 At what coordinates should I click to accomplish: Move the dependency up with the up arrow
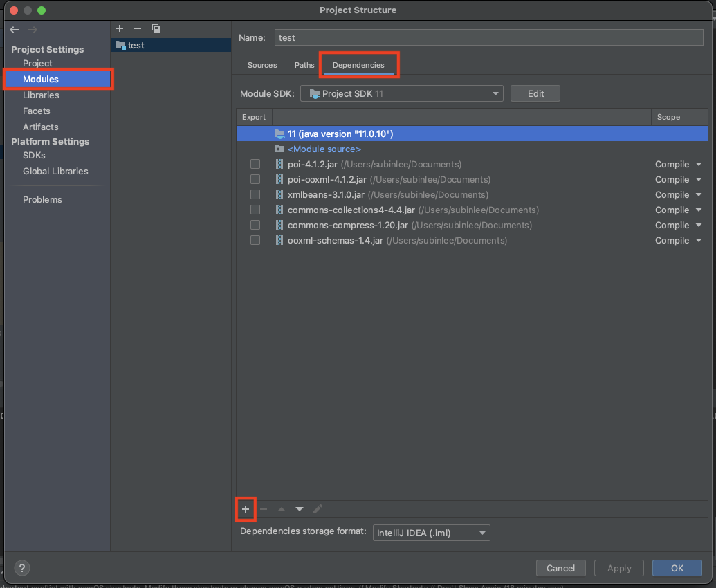coord(282,509)
